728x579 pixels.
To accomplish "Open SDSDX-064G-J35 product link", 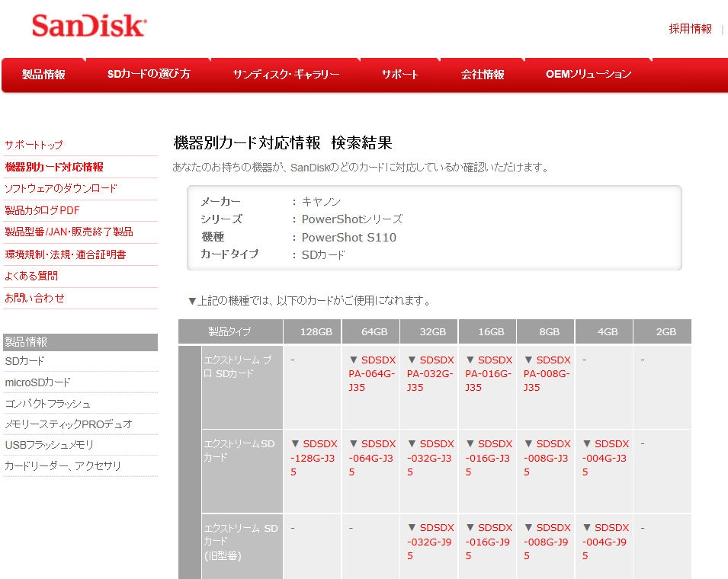I will [x=372, y=457].
